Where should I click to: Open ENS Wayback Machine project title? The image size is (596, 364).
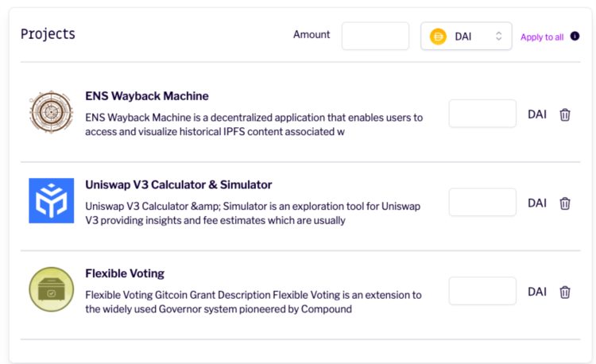147,96
